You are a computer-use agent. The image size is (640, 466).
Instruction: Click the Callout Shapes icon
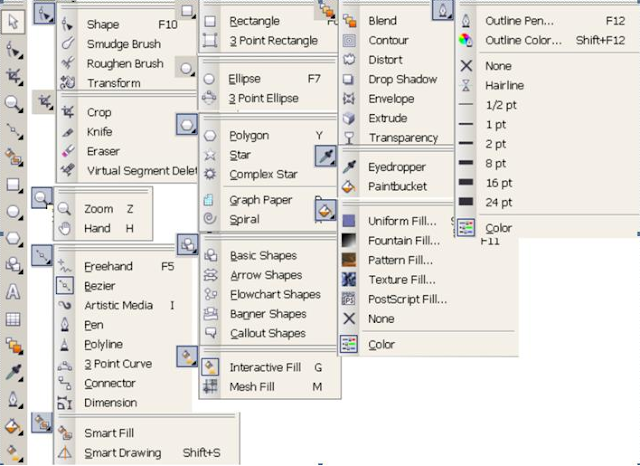point(211,333)
